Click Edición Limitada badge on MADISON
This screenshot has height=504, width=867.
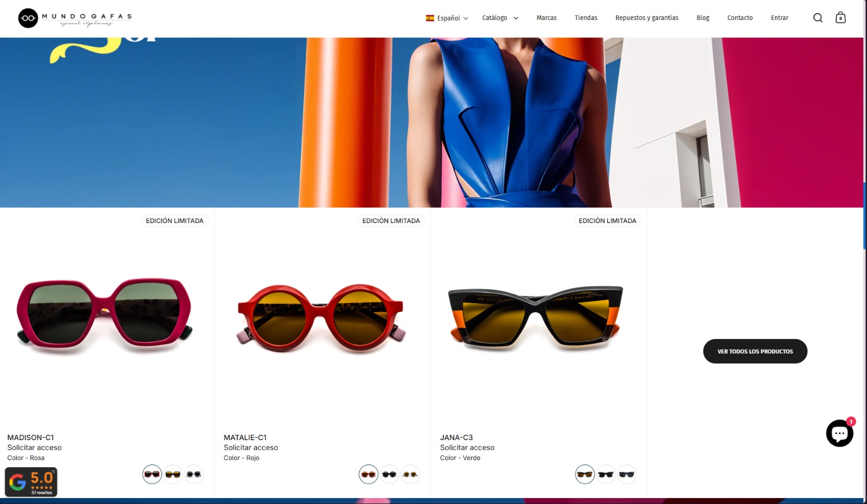click(174, 221)
